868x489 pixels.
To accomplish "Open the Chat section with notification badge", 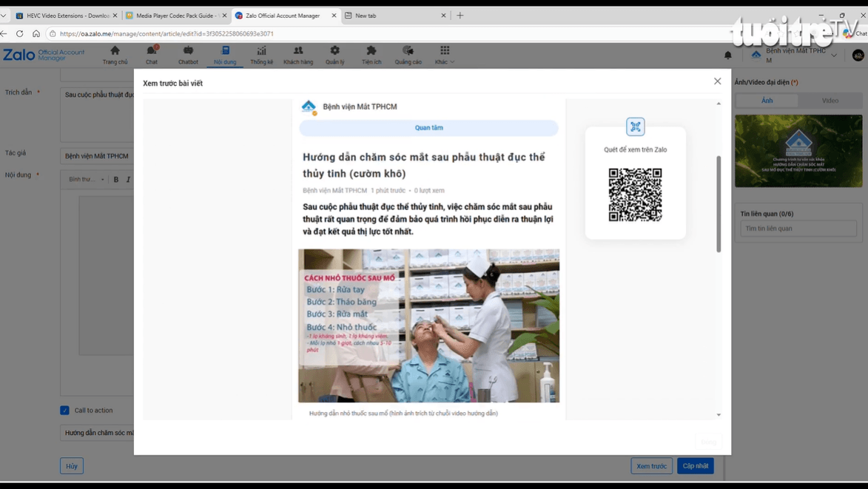I will 152,53.
